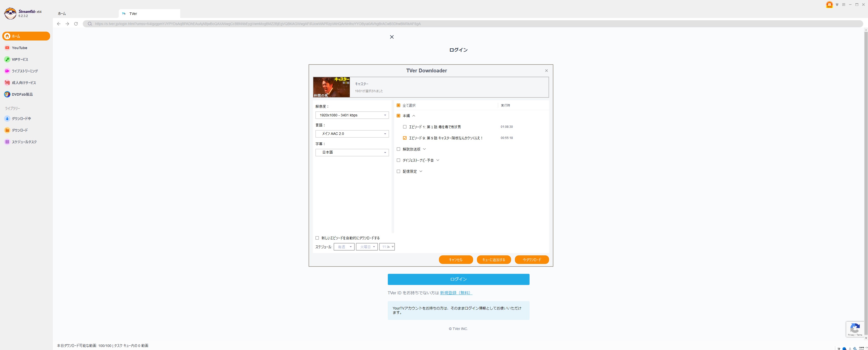Click the blue circle tray icon
Image resolution: width=868 pixels, height=350 pixels.
tap(844, 349)
